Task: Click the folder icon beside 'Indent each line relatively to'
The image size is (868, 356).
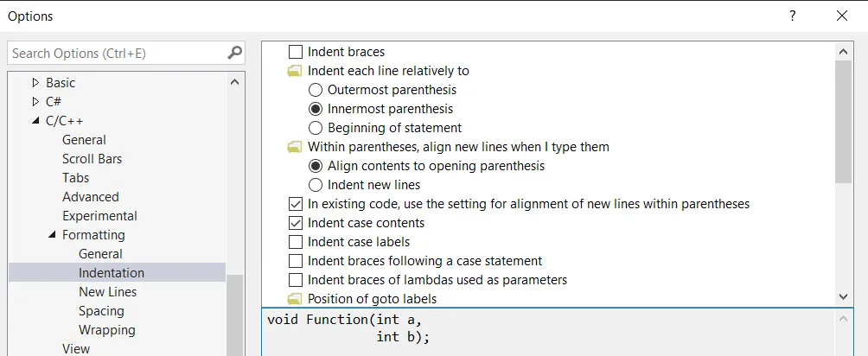Action: pos(295,71)
